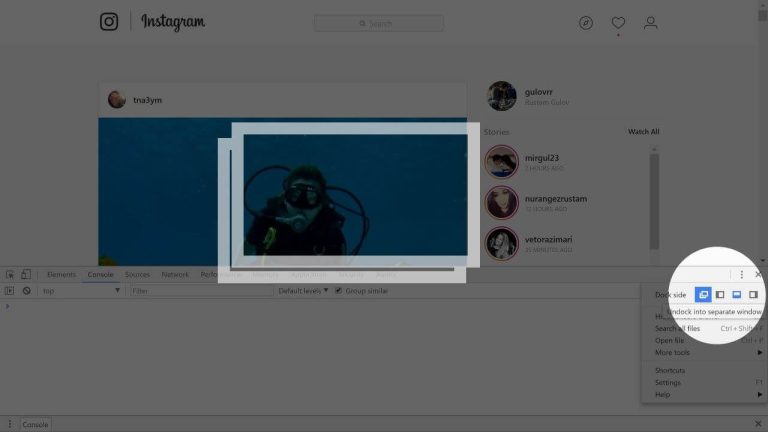Viewport: 768px width, 432px height.
Task: Clear console with the ban icon
Action: (26, 291)
